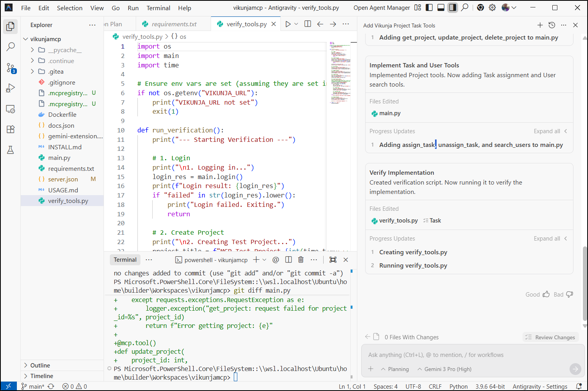
Task: Expand the Outline section
Action: tap(40, 366)
